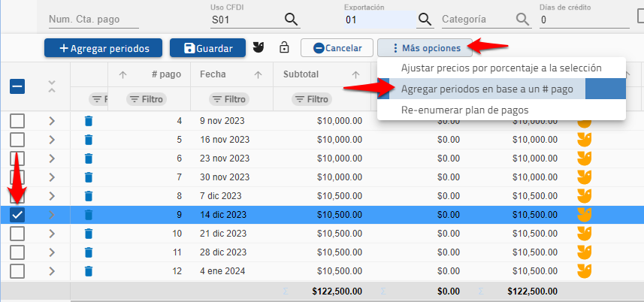Click the Guardar button
The width and height of the screenshot is (644, 302).
(207, 48)
